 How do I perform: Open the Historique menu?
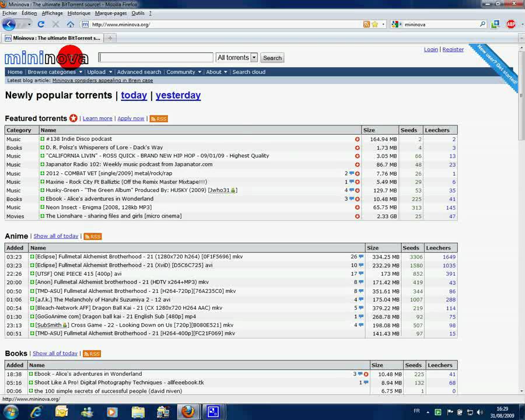point(79,13)
